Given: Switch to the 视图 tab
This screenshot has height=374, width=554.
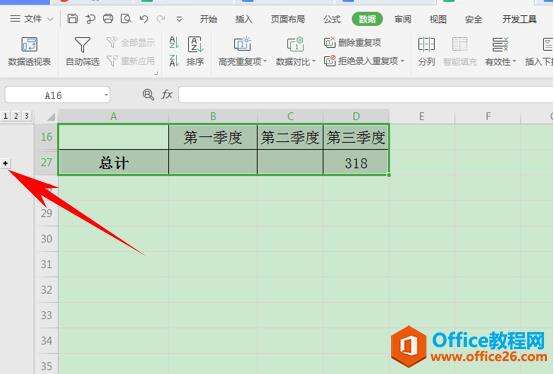Looking at the screenshot, I should pos(438,19).
